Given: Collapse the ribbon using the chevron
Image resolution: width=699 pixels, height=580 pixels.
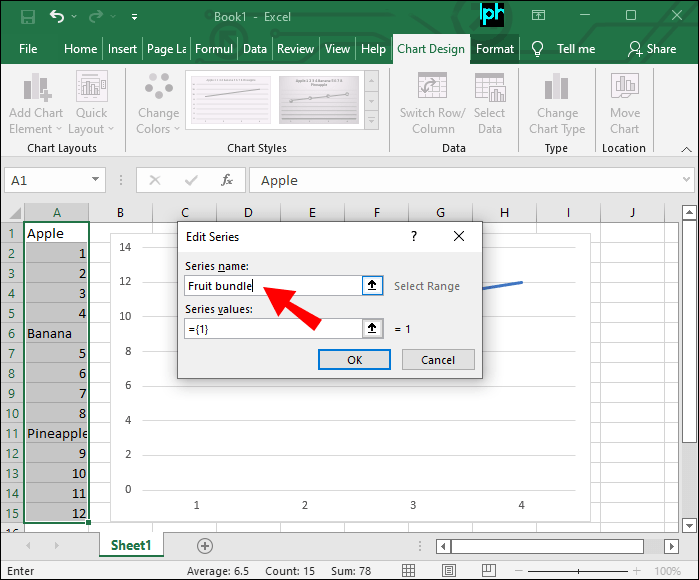Looking at the screenshot, I should coord(685,148).
